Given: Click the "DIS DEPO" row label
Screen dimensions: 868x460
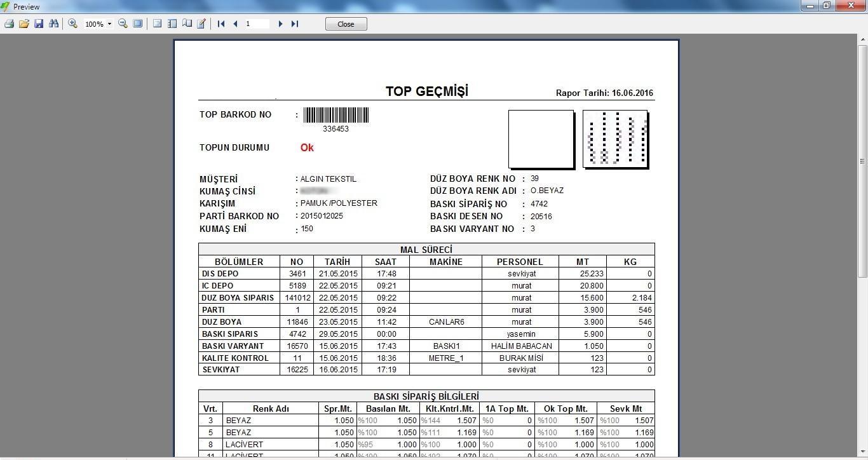Looking at the screenshot, I should click(220, 274).
